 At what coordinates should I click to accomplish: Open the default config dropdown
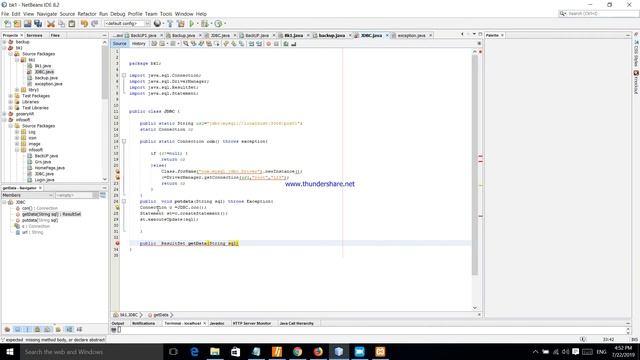click(127, 24)
